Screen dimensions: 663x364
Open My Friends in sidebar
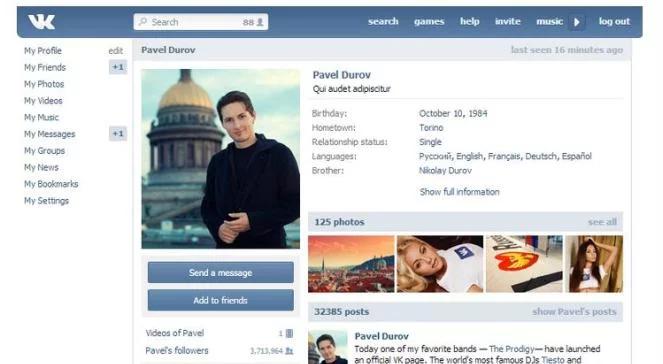click(x=45, y=67)
